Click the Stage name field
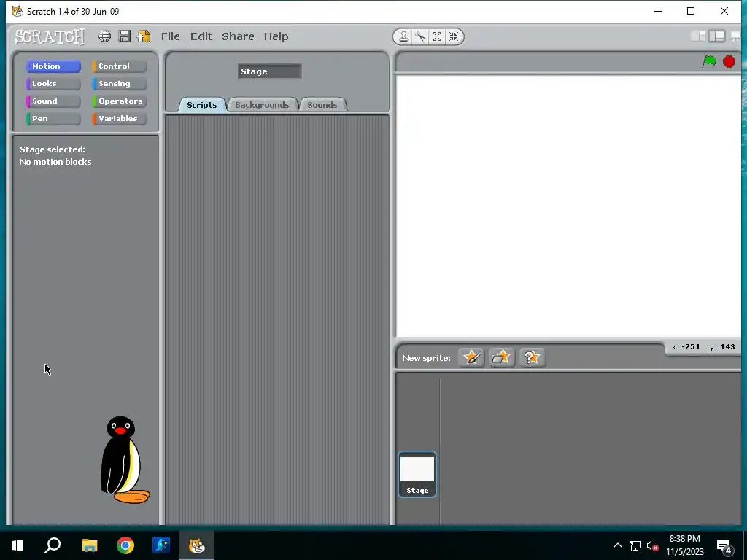The width and height of the screenshot is (747, 560). pyautogui.click(x=270, y=71)
